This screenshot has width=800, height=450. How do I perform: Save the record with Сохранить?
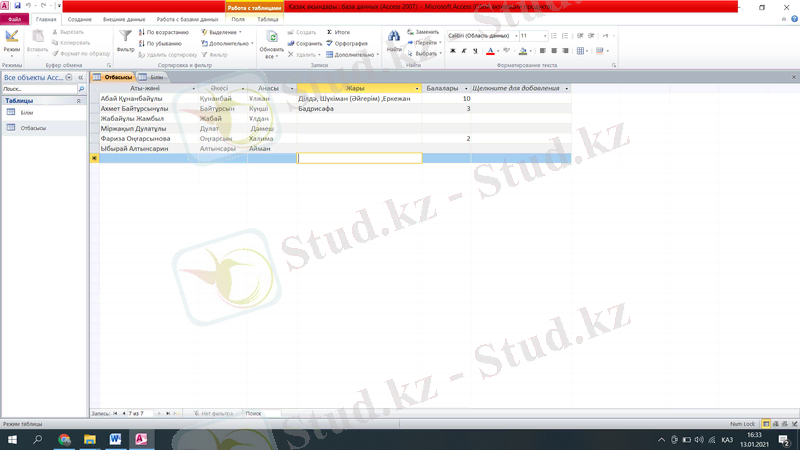[x=305, y=43]
